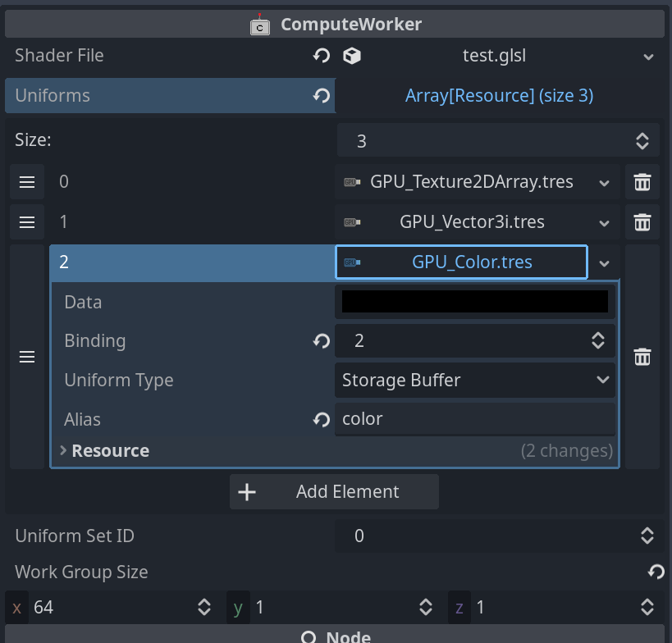Click the Uniforms property label

(53, 95)
